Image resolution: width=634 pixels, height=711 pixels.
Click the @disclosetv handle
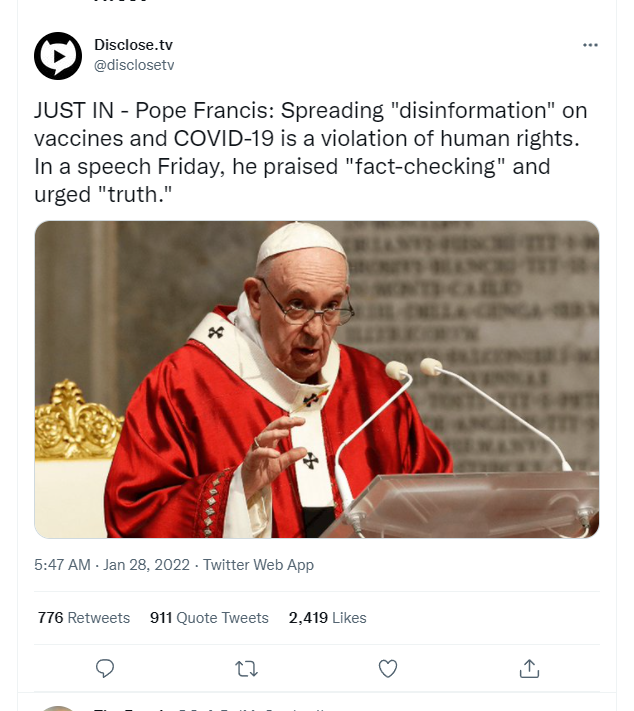coord(135,65)
